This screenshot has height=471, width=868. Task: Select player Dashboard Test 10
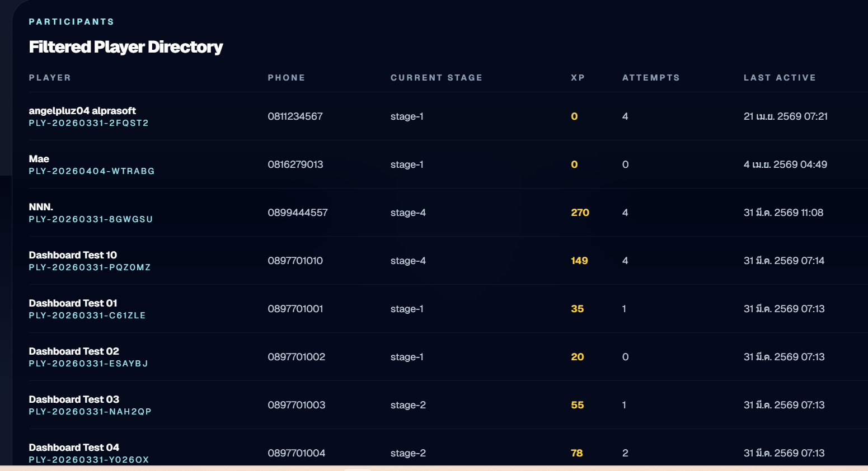tap(73, 255)
